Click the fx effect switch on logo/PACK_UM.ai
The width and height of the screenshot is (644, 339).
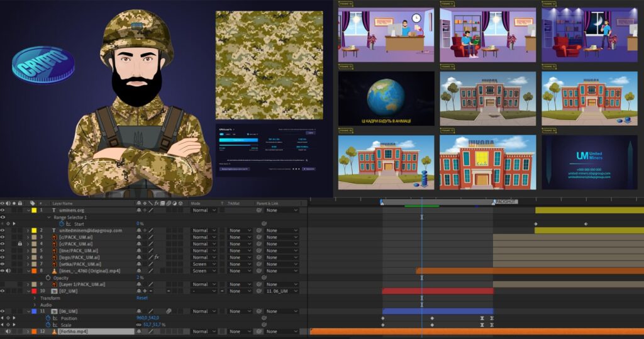click(157, 257)
